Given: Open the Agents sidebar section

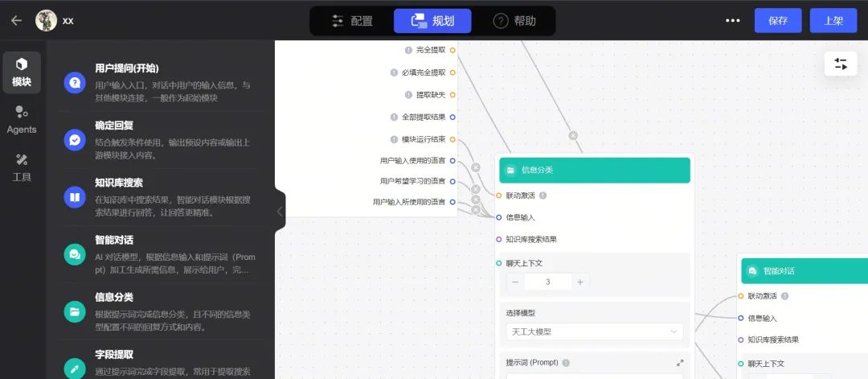Looking at the screenshot, I should (x=22, y=120).
